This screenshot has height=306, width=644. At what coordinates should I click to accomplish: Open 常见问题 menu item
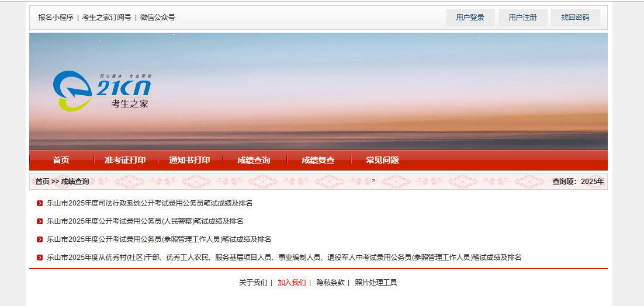tap(382, 161)
